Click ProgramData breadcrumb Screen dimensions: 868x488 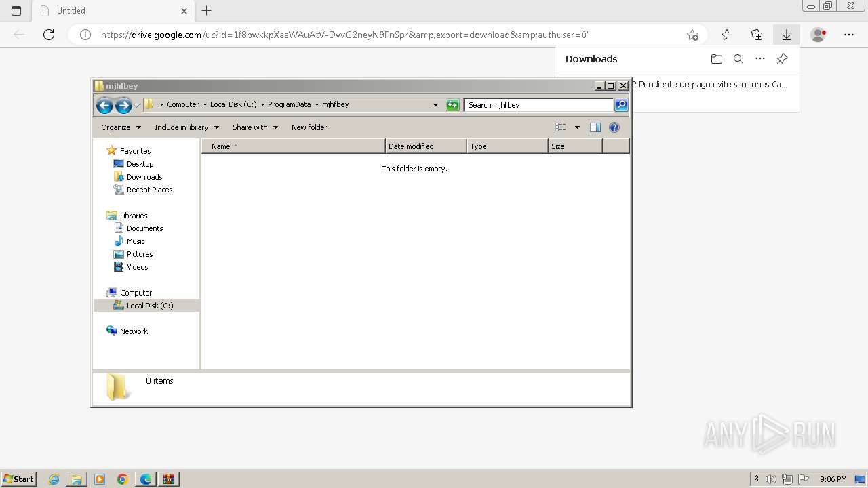coord(289,105)
